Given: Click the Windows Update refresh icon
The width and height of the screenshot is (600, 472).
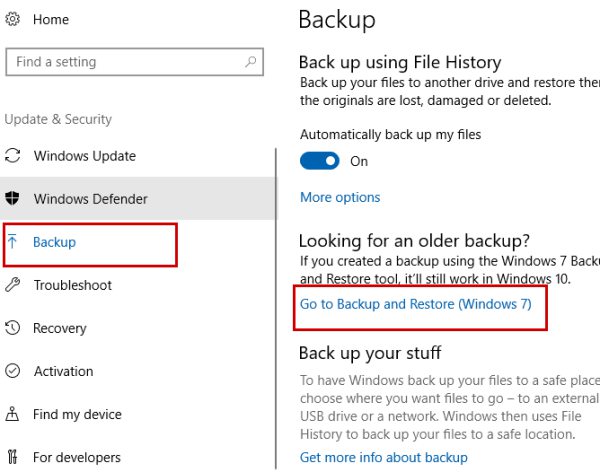Looking at the screenshot, I should tap(13, 156).
